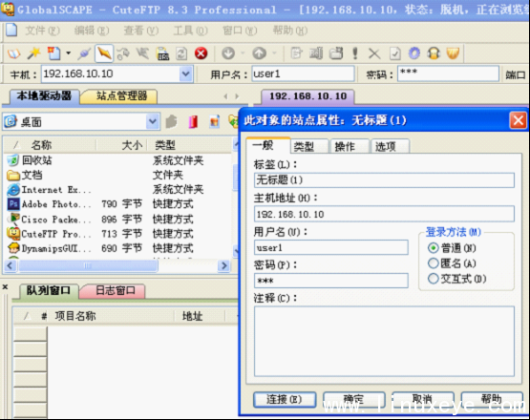Click the headset Support icon
This screenshot has height=420, width=530.
(434, 53)
